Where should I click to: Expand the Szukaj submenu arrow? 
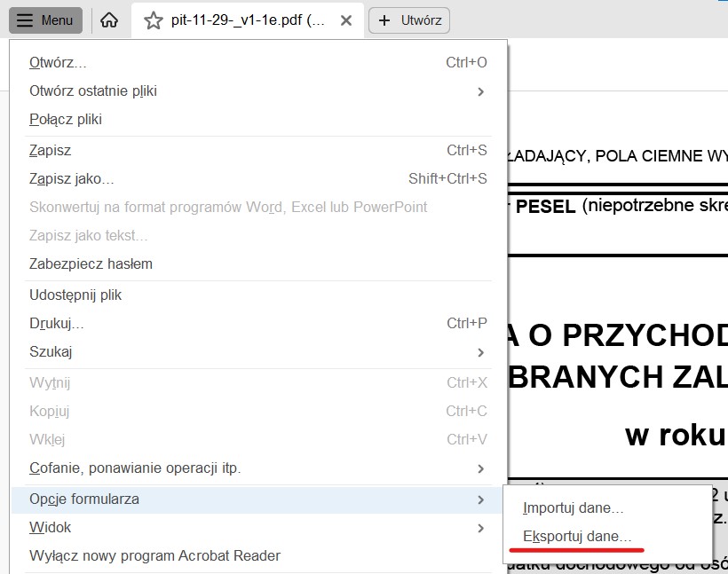point(479,352)
